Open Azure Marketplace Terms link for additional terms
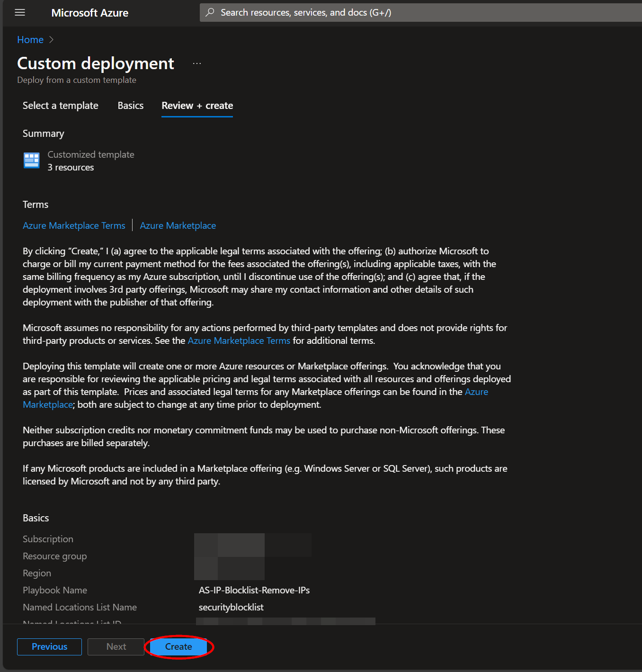Screen dimensions: 642x672 coord(239,340)
